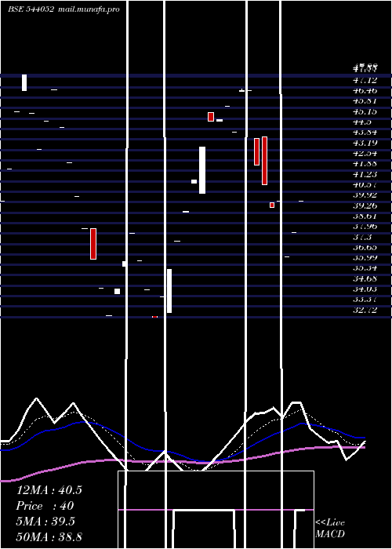The image size is (392, 549).
Task: Click the 'mail.munafa.pro' site name text
Action: pos(89,9)
